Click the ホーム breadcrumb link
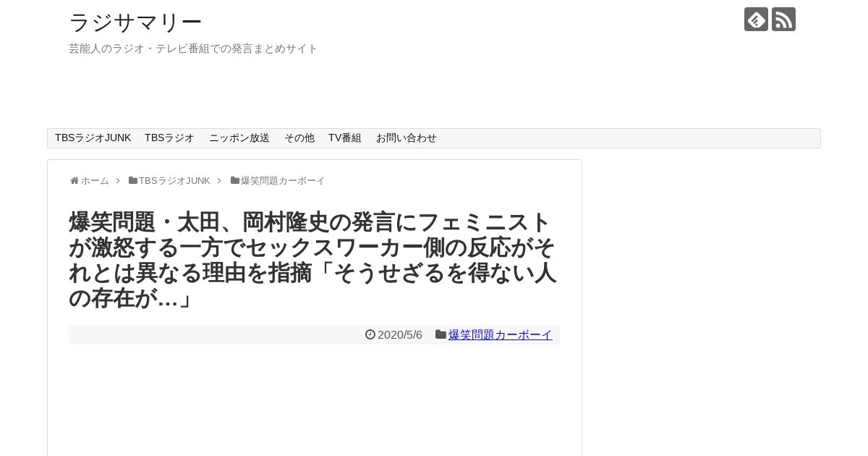 pyautogui.click(x=95, y=181)
